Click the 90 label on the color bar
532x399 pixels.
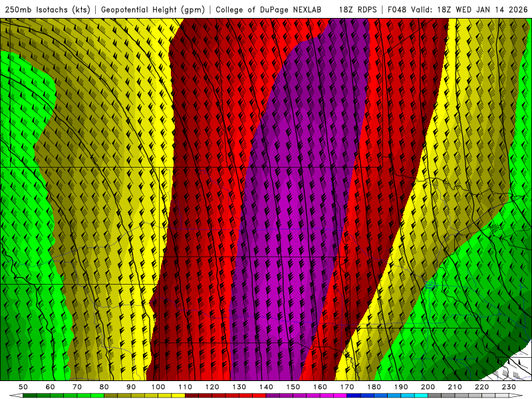[x=131, y=387]
